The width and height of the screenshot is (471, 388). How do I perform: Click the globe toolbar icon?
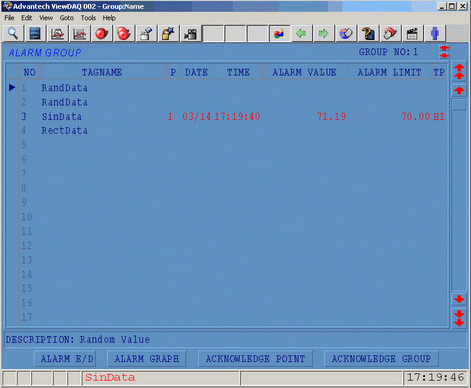coord(346,33)
